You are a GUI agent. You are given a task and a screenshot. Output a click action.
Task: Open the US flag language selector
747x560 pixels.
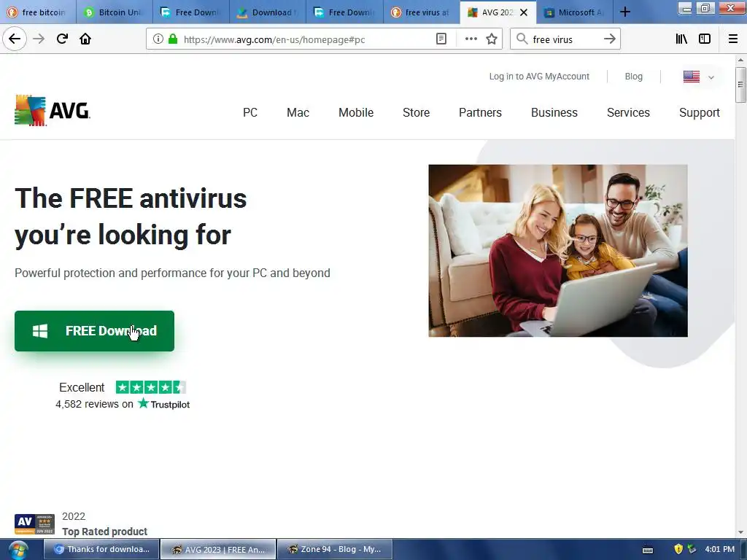coord(698,77)
